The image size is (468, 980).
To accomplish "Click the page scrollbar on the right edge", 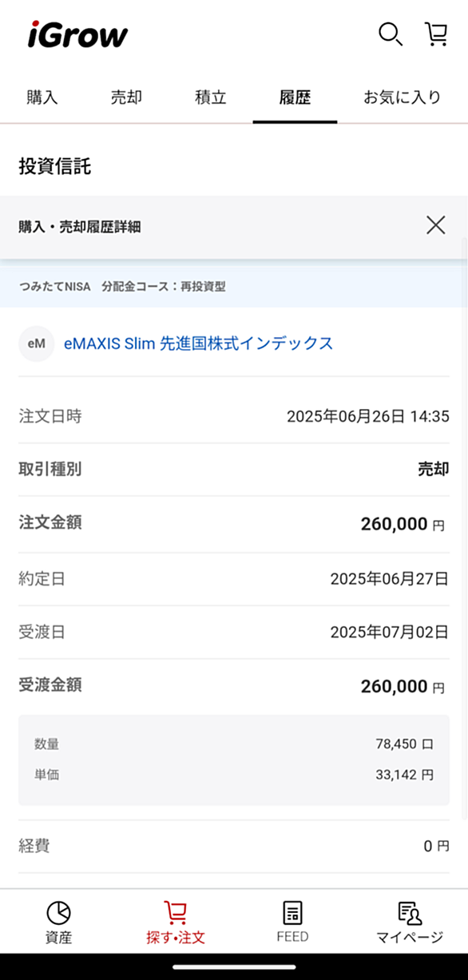I will coord(466,527).
